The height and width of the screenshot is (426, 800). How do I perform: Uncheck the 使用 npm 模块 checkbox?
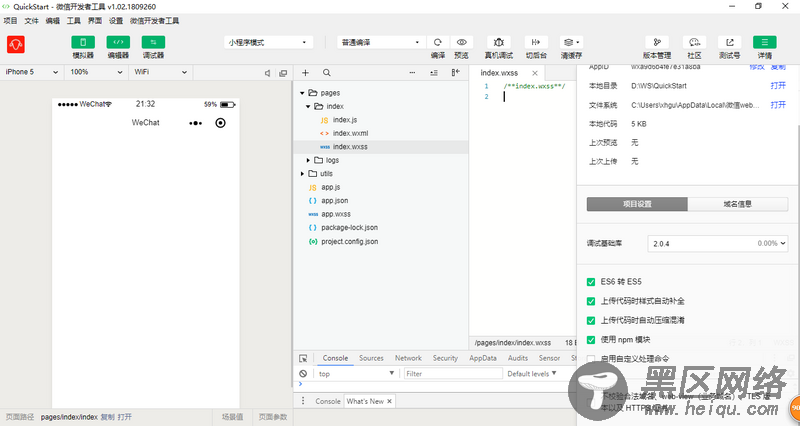click(x=591, y=340)
